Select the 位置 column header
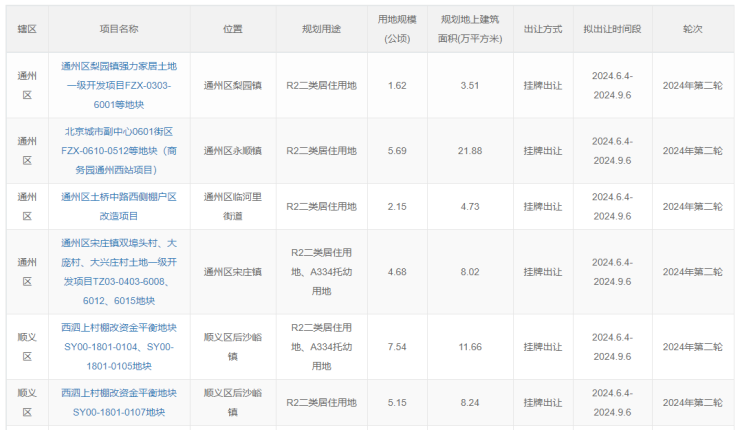This screenshot has width=740, height=430. pyautogui.click(x=232, y=30)
